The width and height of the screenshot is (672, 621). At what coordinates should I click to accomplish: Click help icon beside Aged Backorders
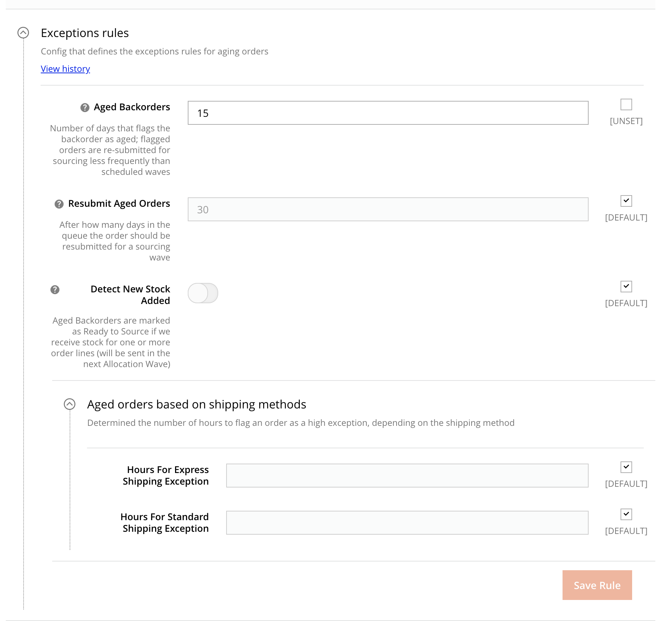click(x=85, y=107)
